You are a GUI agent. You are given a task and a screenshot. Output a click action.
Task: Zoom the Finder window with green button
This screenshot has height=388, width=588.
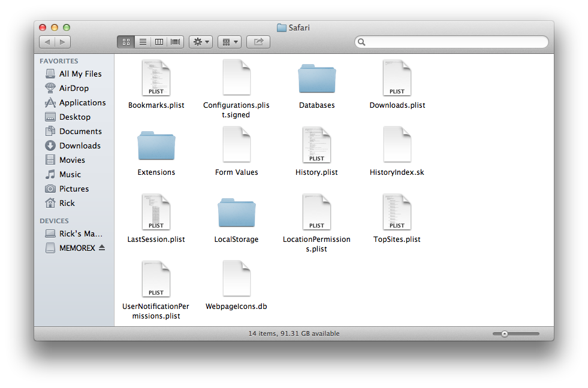pyautogui.click(x=67, y=28)
